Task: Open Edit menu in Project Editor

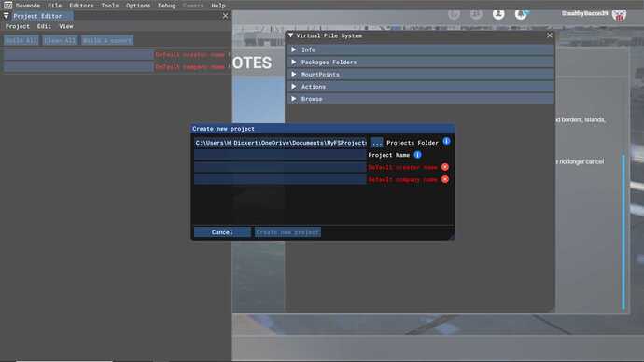Action: tap(44, 26)
